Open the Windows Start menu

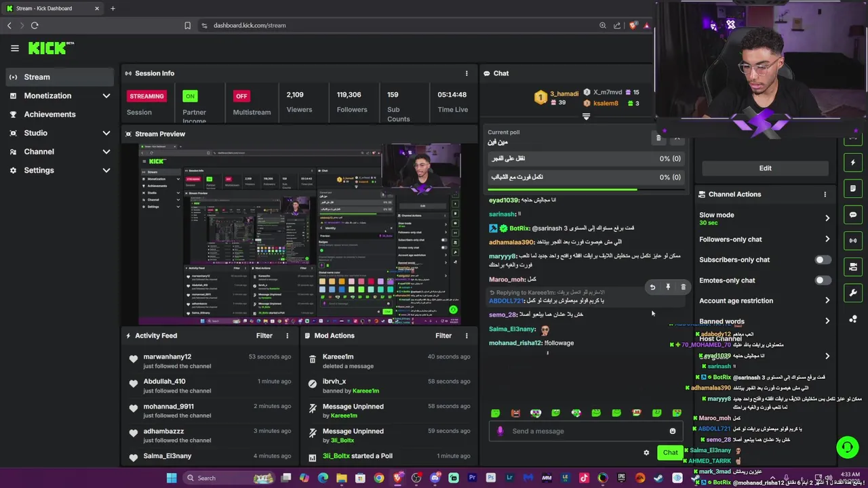pos(172,478)
